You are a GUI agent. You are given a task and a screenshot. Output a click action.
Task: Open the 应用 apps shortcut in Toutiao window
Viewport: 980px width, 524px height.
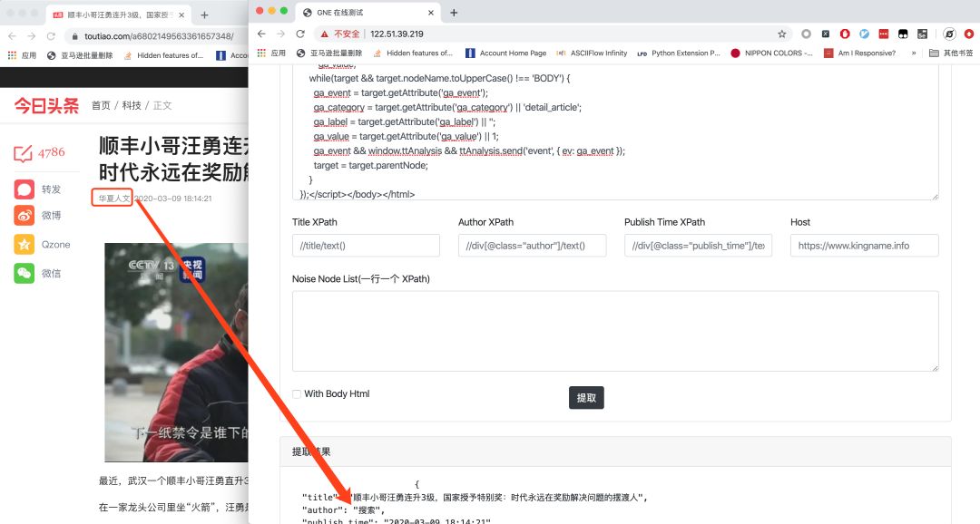[x=22, y=55]
